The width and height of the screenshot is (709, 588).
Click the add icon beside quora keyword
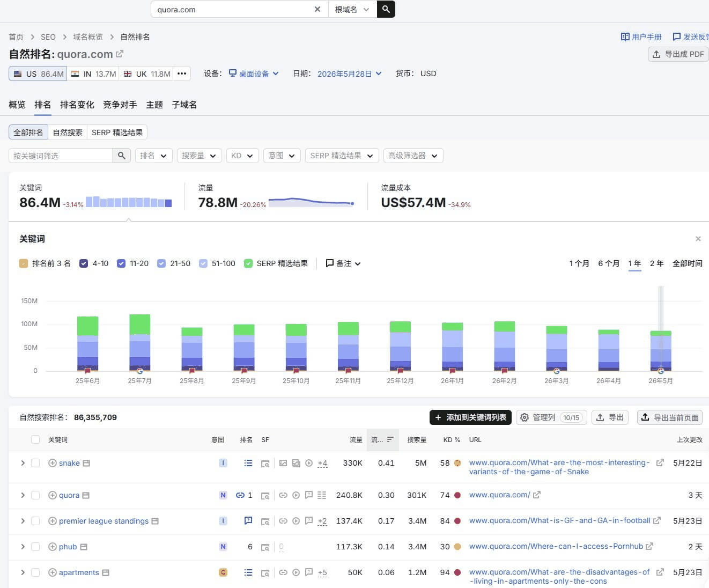pos(53,495)
